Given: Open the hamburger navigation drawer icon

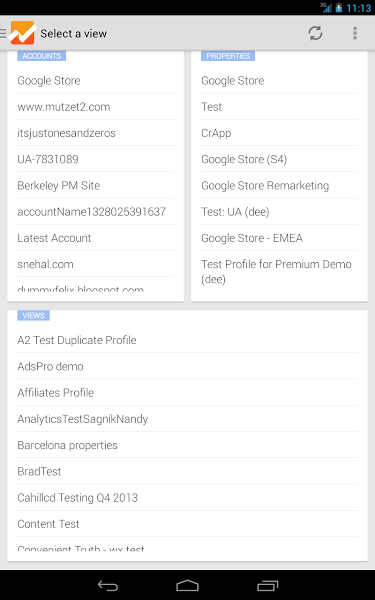Looking at the screenshot, I should tap(3, 33).
